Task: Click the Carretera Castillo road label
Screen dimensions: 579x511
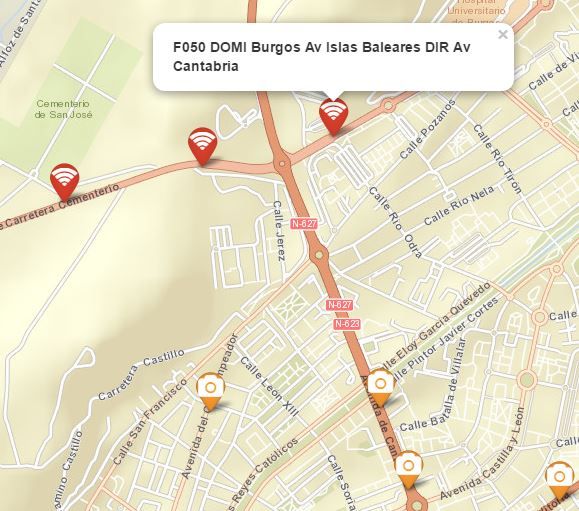Action: coord(141,374)
